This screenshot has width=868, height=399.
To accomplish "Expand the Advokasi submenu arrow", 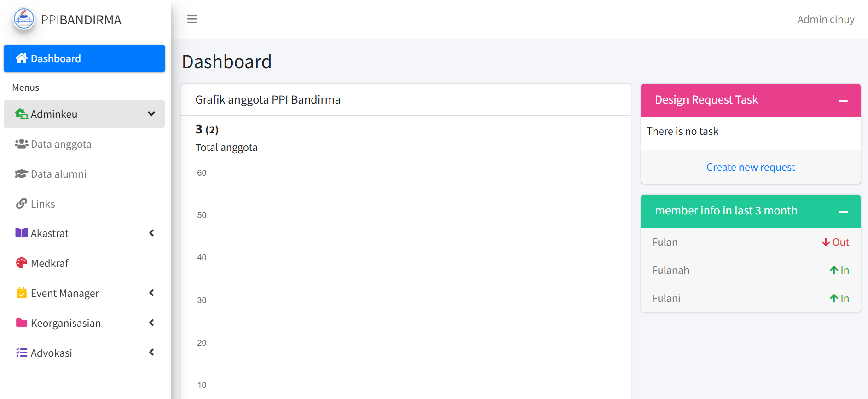I will [x=151, y=353].
